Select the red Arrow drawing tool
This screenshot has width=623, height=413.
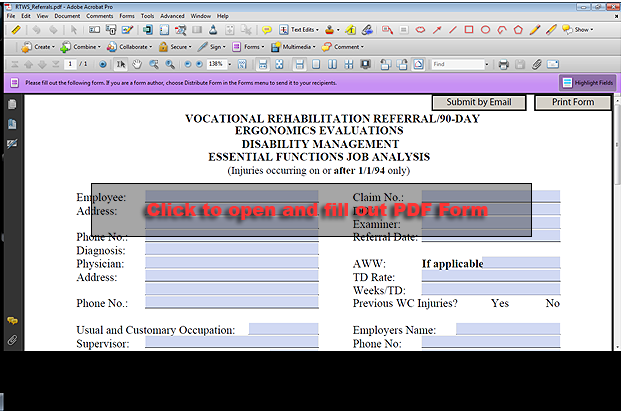[437, 30]
